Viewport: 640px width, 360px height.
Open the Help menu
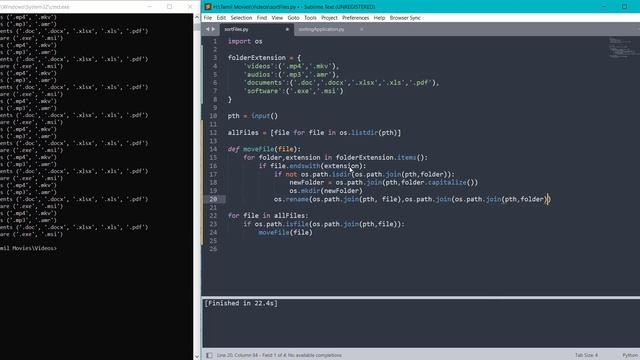point(379,18)
